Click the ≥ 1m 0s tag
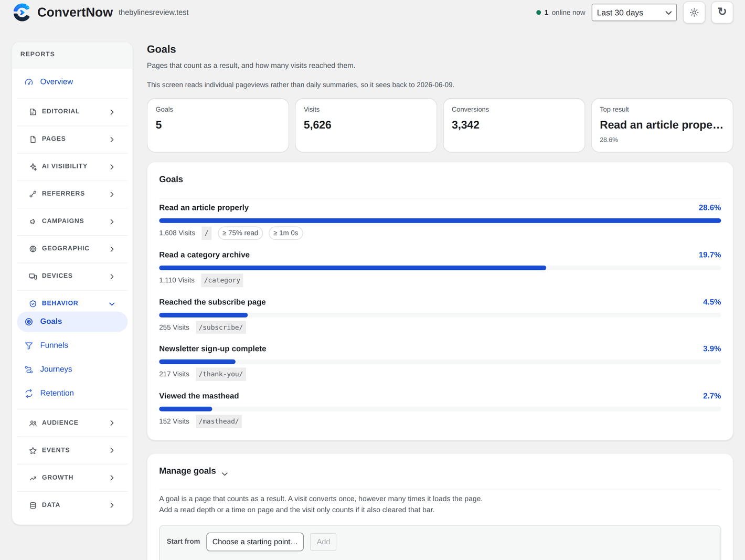This screenshot has height=560, width=745. pos(286,233)
